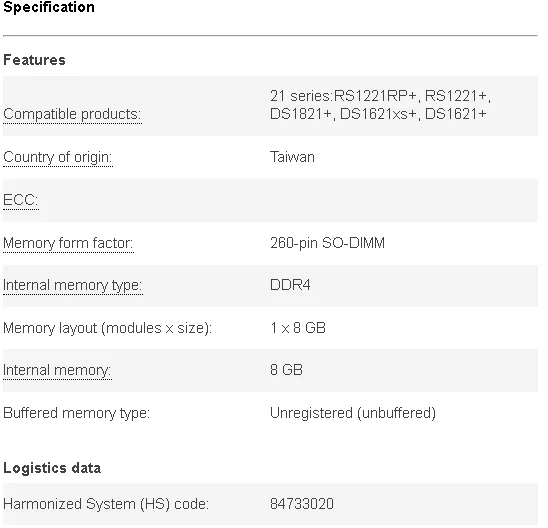The width and height of the screenshot is (548, 528).
Task: Click the HS code 84733020
Action: [x=302, y=504]
